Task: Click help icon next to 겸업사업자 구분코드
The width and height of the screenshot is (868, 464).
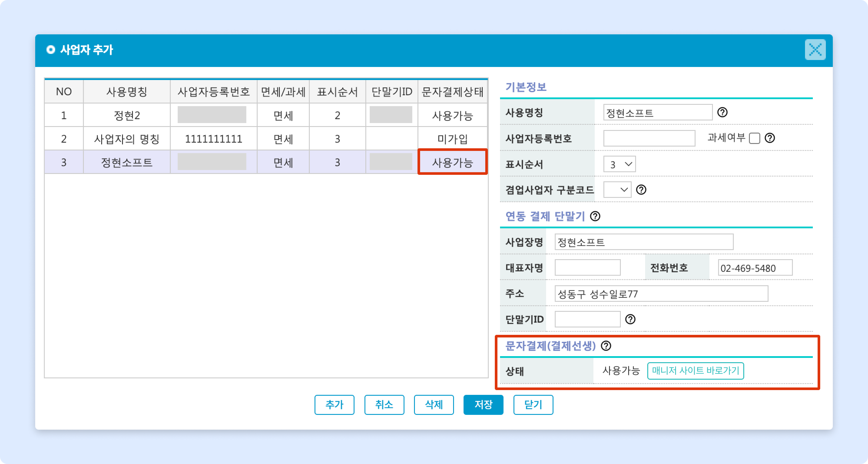Action: [641, 190]
